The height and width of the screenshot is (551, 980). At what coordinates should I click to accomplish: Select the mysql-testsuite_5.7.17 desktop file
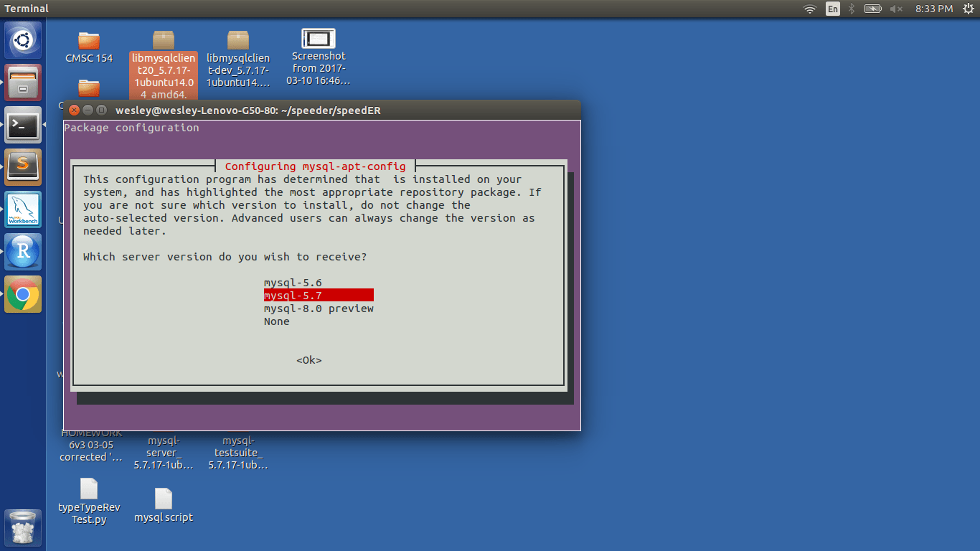click(x=238, y=452)
